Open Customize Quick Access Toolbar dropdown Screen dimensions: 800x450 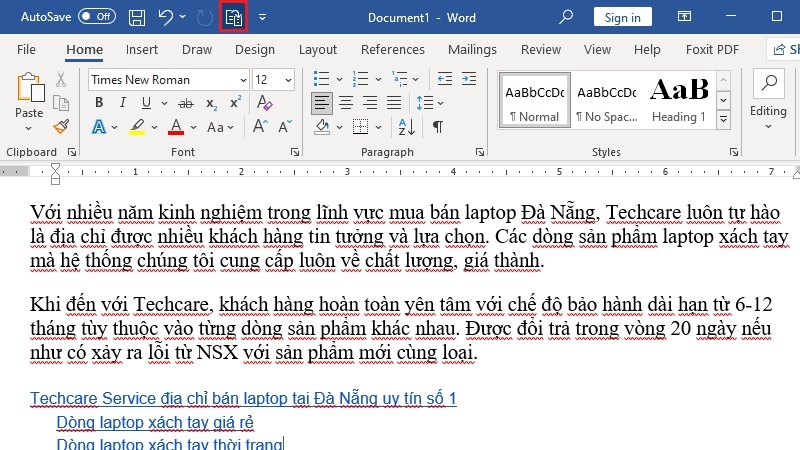[x=262, y=17]
